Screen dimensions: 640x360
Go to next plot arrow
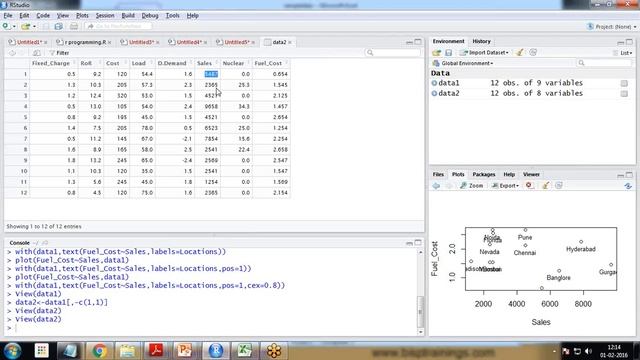(449, 186)
